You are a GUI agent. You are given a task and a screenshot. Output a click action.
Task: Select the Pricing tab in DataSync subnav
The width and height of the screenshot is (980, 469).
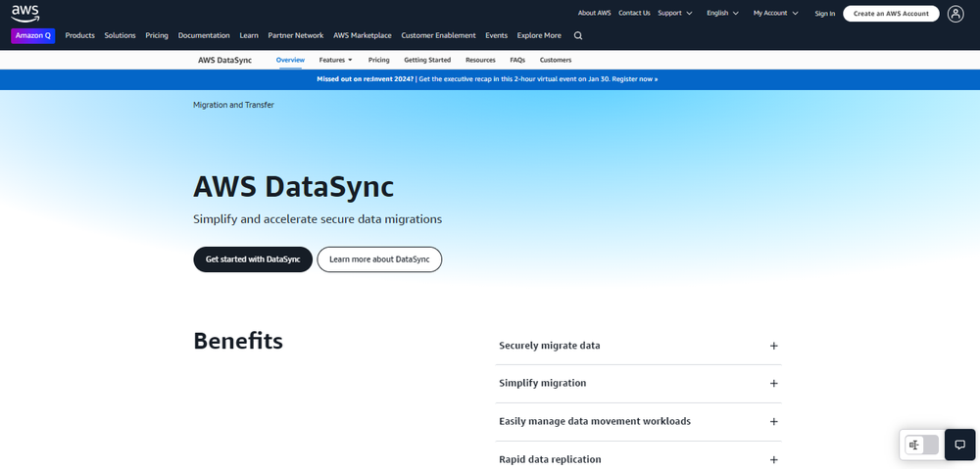pos(378,60)
